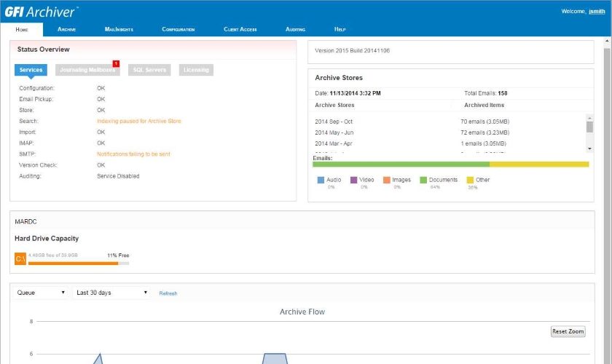Image resolution: width=612 pixels, height=364 pixels.
Task: Switch to the SQL Servers tab
Action: coord(149,70)
